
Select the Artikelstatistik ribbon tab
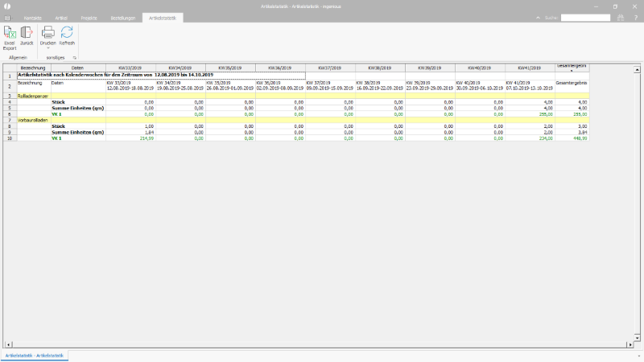point(163,18)
